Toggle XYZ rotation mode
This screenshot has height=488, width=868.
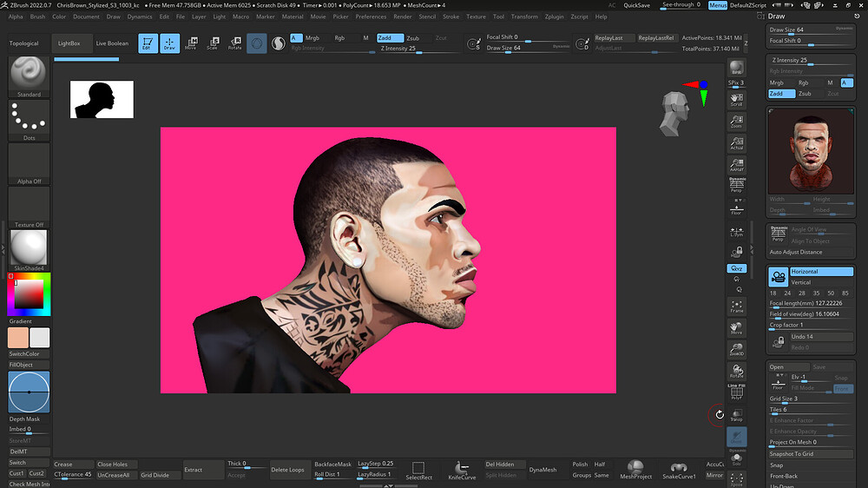pyautogui.click(x=736, y=268)
